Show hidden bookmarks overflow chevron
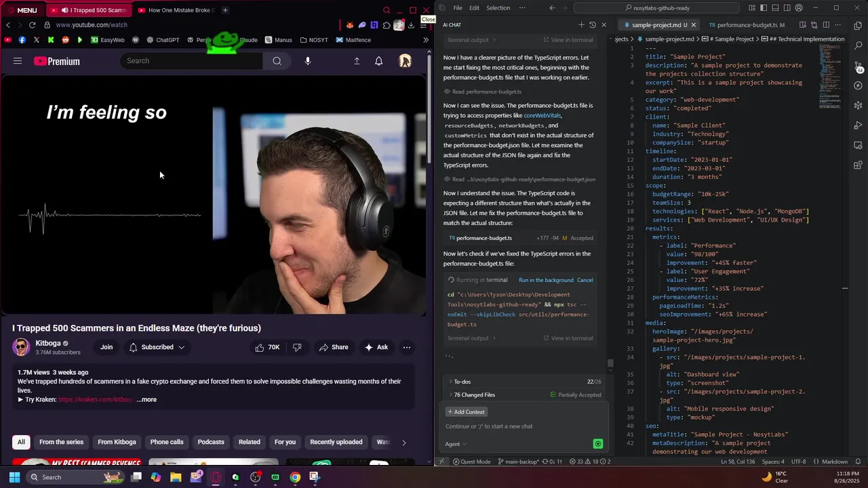868x488 pixels. click(426, 40)
